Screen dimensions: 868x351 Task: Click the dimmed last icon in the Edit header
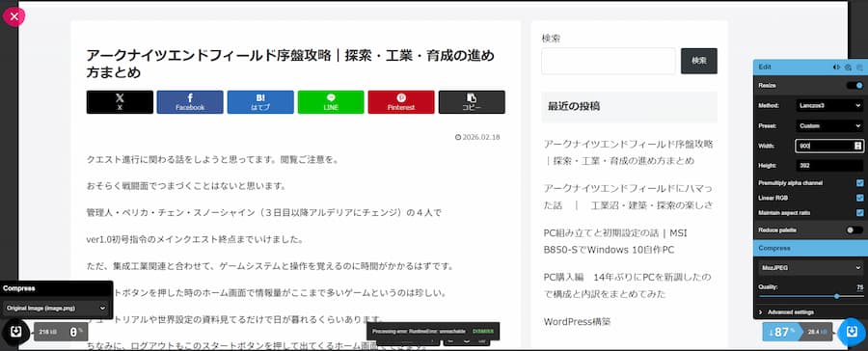point(859,67)
